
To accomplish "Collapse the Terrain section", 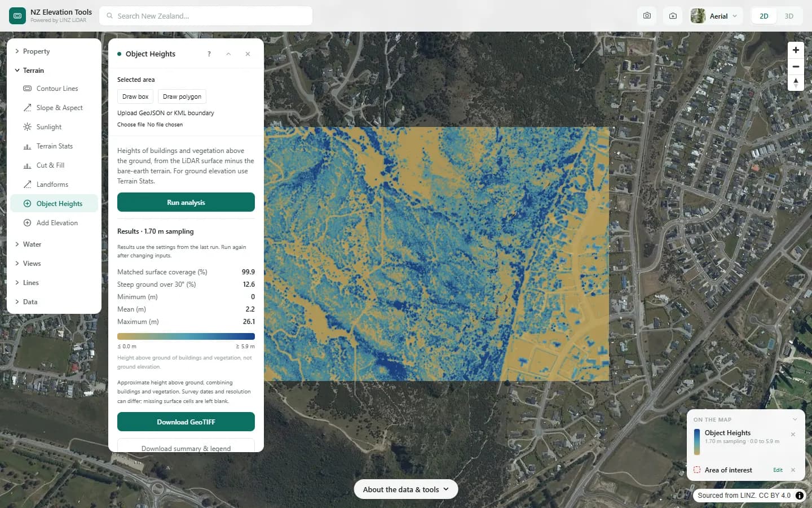I will click(54, 71).
